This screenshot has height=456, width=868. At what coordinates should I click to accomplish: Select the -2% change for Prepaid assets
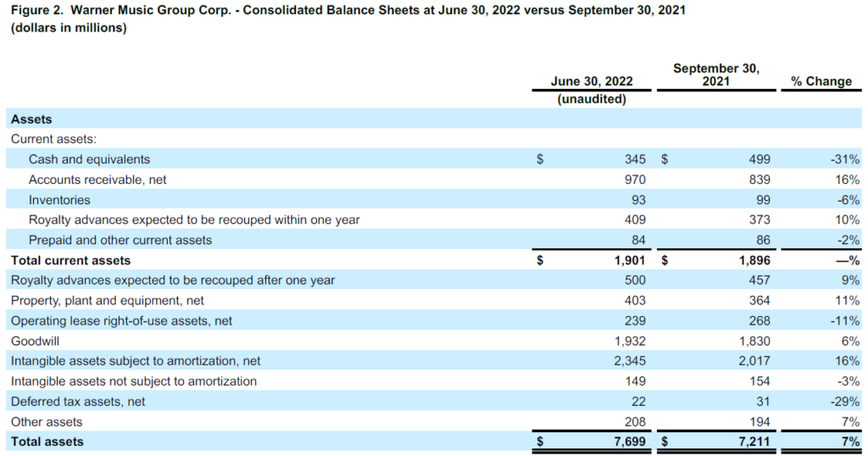pos(848,240)
